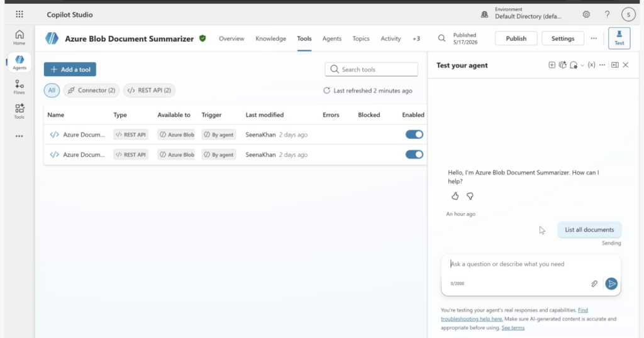Screen dimensions: 644x338
Task: Send the message with the arrow button
Action: tap(611, 283)
